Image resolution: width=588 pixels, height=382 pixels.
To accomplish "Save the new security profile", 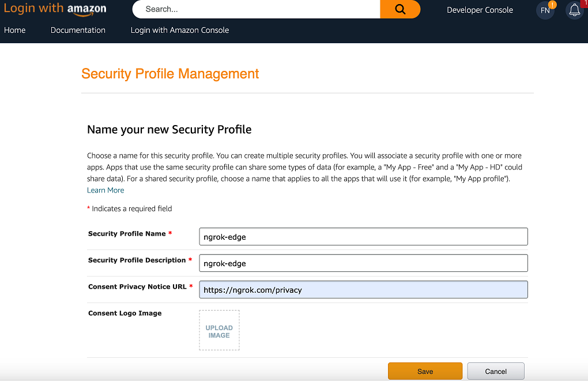I will coord(425,371).
